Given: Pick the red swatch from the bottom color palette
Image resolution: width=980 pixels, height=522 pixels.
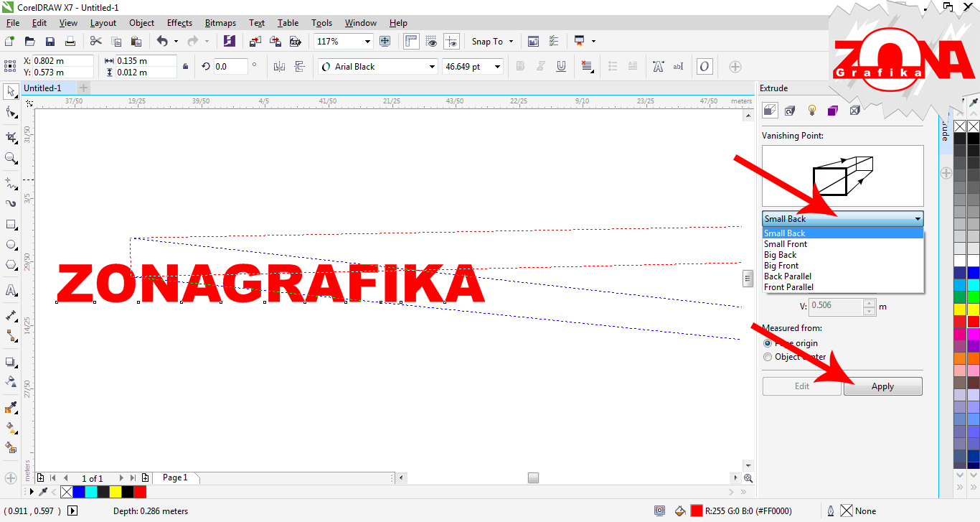Looking at the screenshot, I should pyautogui.click(x=139, y=492).
